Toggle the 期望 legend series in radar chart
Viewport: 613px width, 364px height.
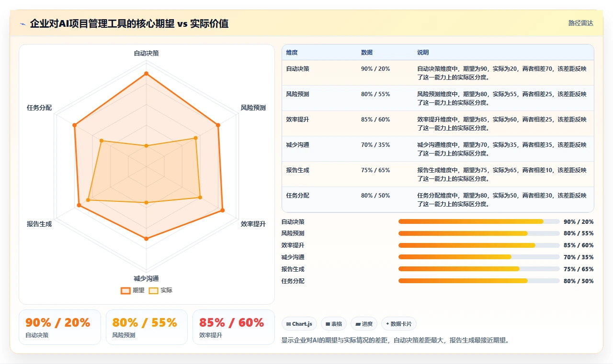133,290
